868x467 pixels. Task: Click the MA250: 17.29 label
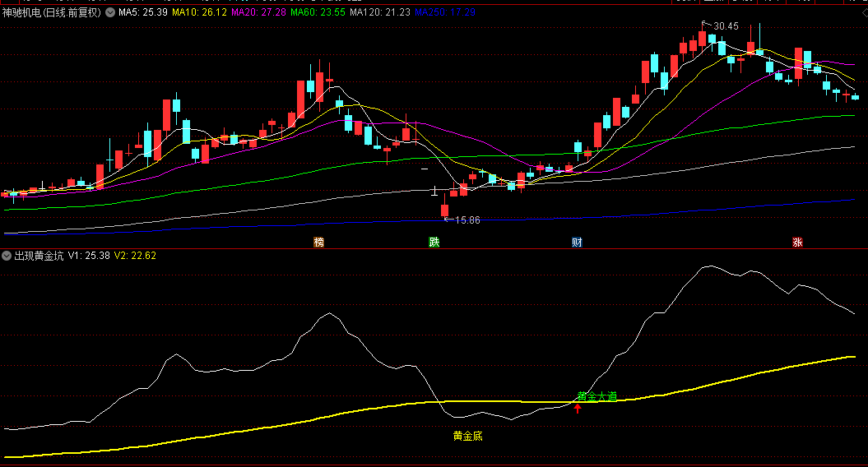[444, 12]
